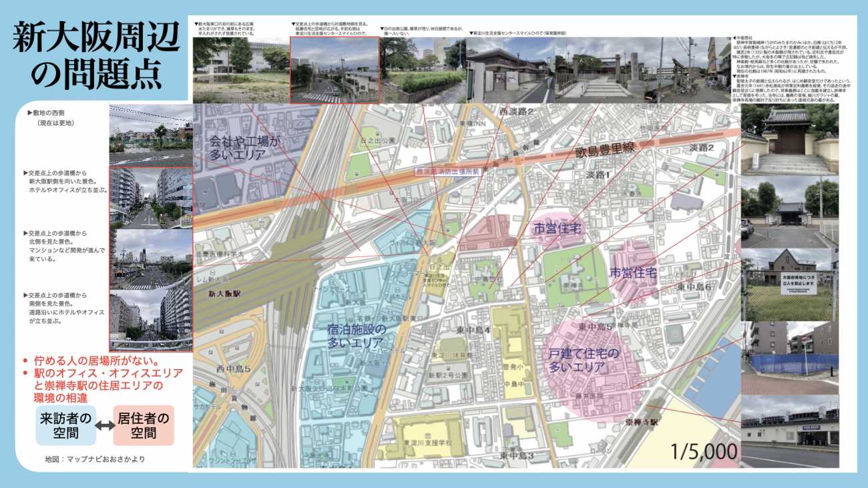This screenshot has height=488, width=868.
Task: Select the 新大阪駅 station label on the map
Action: pyautogui.click(x=224, y=293)
